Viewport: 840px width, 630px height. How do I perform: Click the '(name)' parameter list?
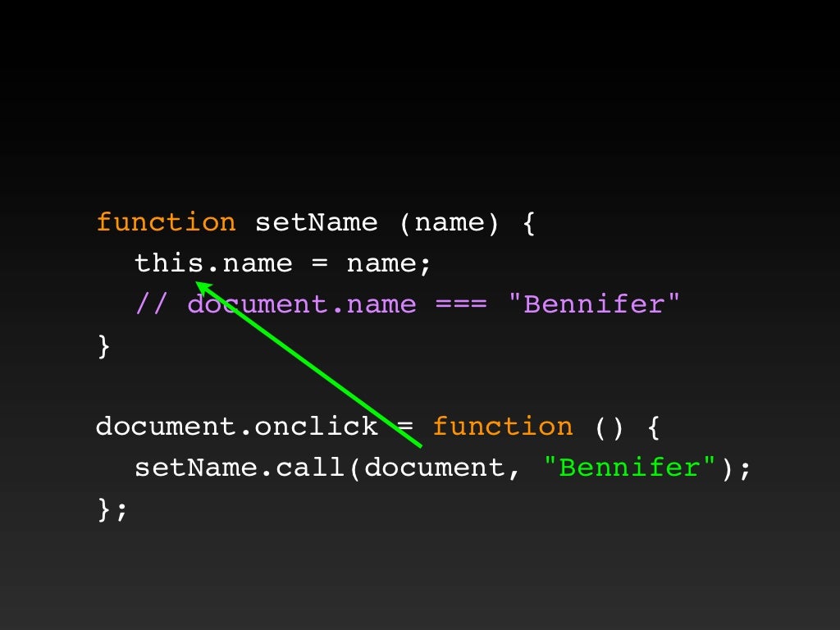[449, 223]
